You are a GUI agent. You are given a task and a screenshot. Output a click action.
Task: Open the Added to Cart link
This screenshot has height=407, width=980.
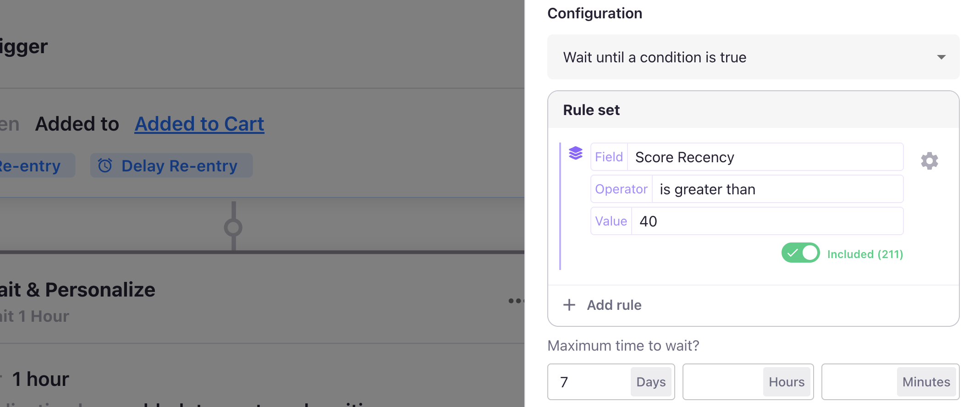pos(199,124)
